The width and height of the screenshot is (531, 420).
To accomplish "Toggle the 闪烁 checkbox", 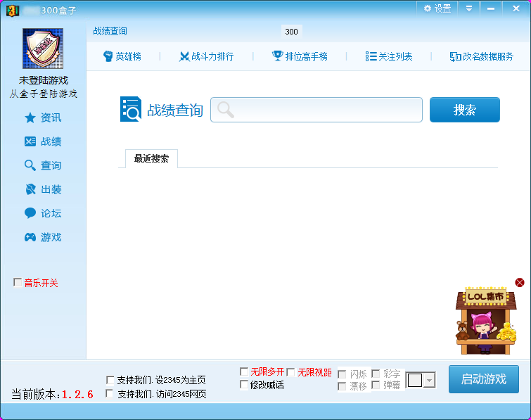I will (342, 374).
